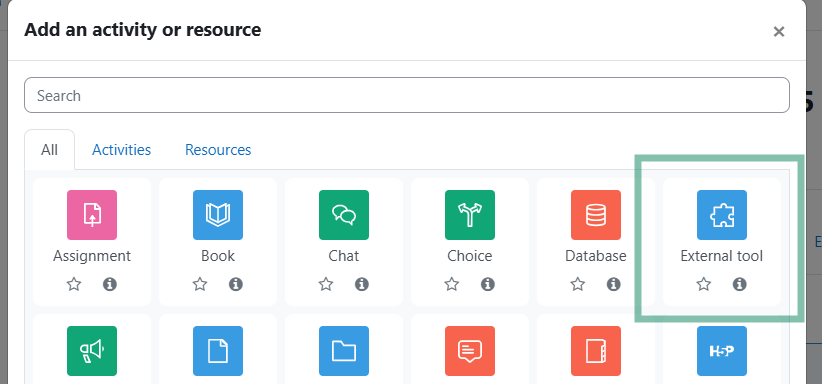The image size is (822, 384).
Task: Toggle favourite star for Chat
Action: click(326, 284)
